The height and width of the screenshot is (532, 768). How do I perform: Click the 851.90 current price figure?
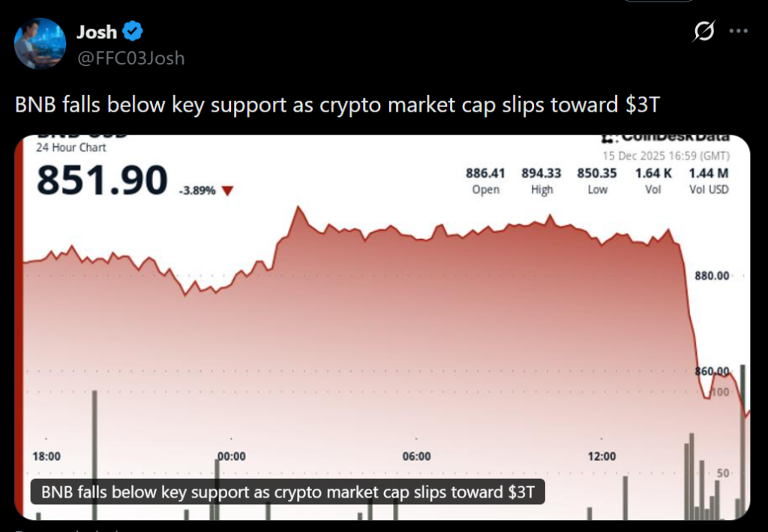tap(103, 181)
